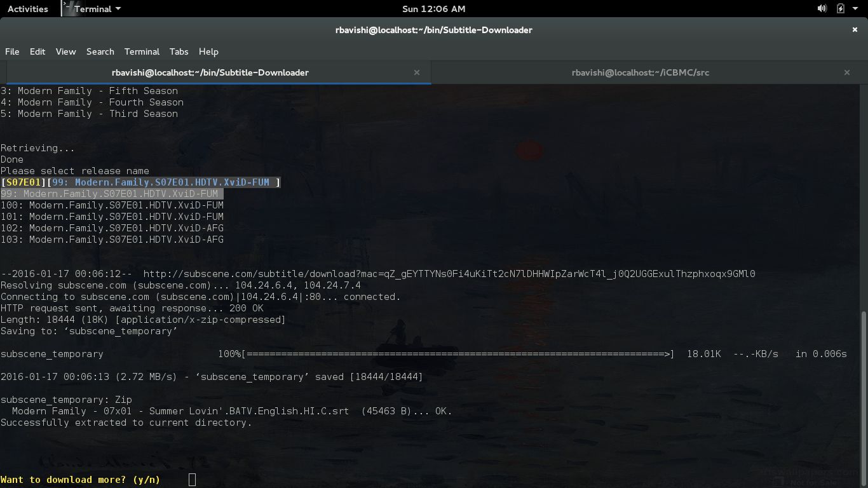Open the File menu
Viewport: 868px width, 488px height.
coord(12,51)
